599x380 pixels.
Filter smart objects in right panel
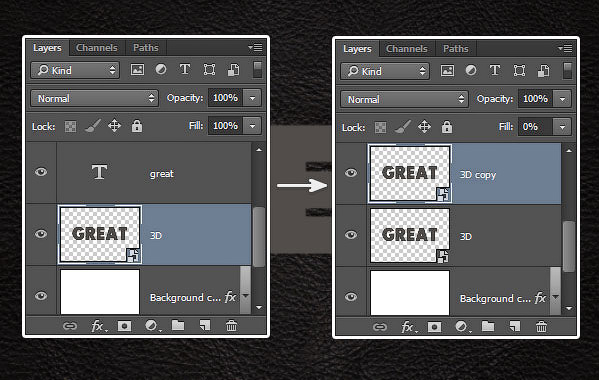[543, 71]
